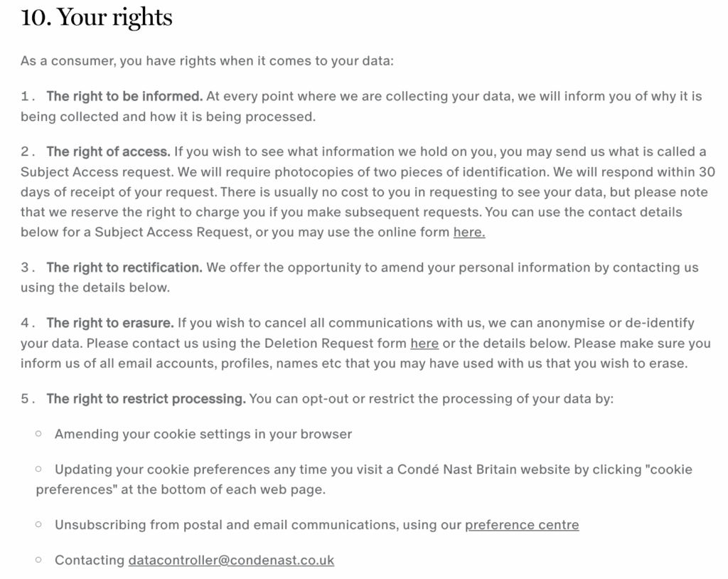Click the bold 'The right to be informed.' text

tap(124, 96)
